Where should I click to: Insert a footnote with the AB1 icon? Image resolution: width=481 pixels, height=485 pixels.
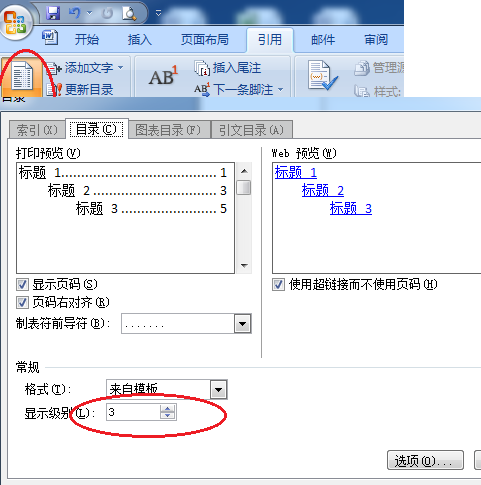pyautogui.click(x=163, y=76)
